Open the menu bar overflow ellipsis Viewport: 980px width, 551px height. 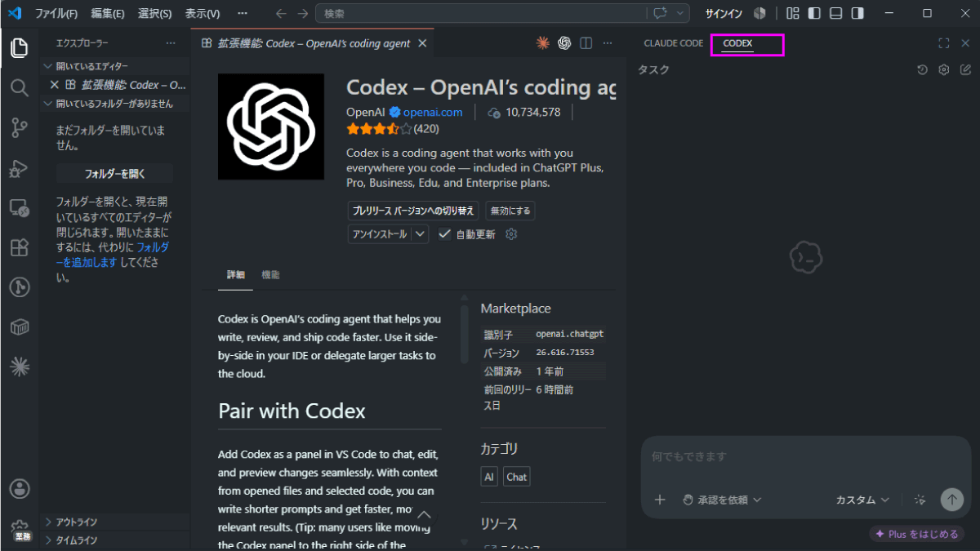point(242,13)
